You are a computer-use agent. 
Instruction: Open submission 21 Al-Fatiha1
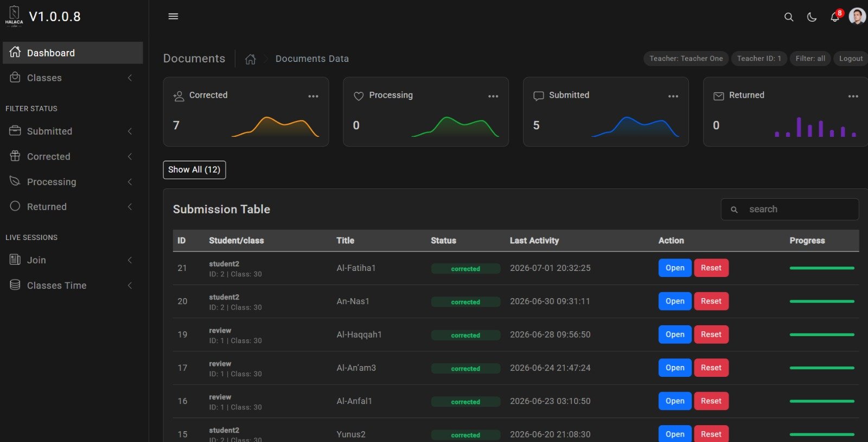point(675,268)
